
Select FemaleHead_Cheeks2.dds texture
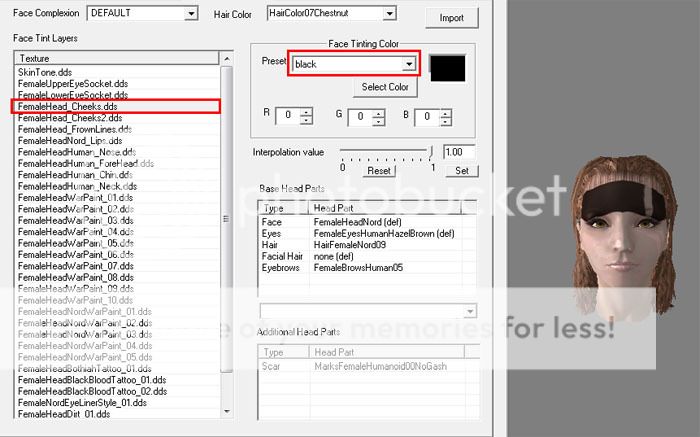70,118
